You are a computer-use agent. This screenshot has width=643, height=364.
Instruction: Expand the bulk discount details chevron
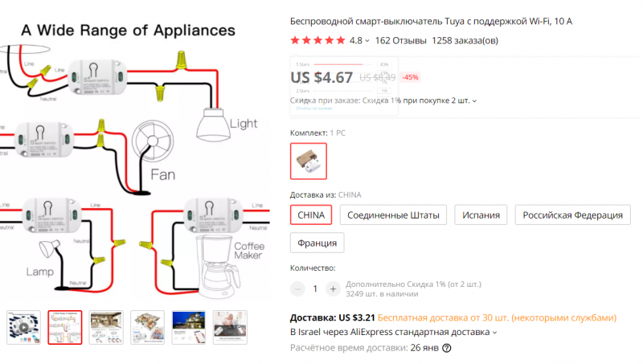point(474,100)
